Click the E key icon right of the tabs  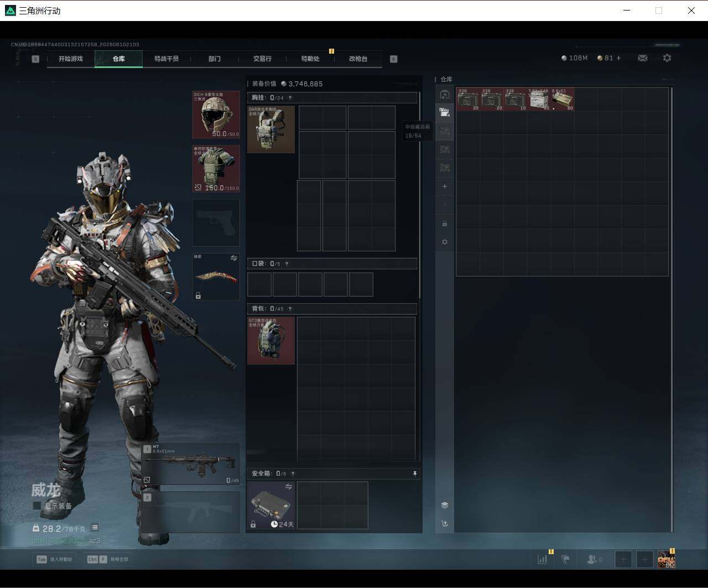[394, 59]
